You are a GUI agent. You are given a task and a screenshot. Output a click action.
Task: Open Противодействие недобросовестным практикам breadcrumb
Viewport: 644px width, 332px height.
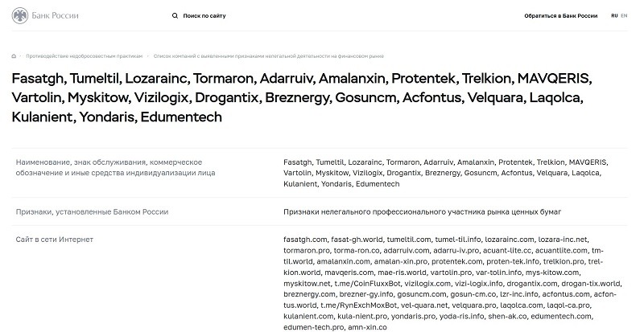pyautogui.click(x=85, y=56)
